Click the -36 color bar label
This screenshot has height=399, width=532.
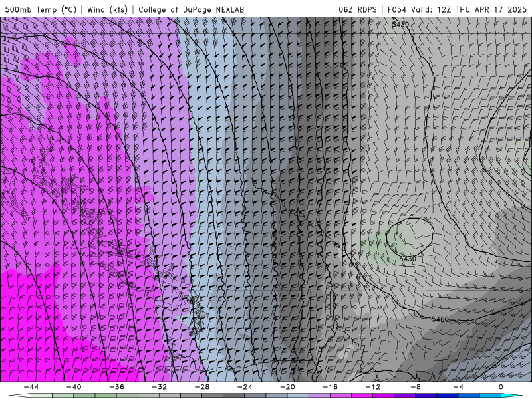pyautogui.click(x=116, y=387)
